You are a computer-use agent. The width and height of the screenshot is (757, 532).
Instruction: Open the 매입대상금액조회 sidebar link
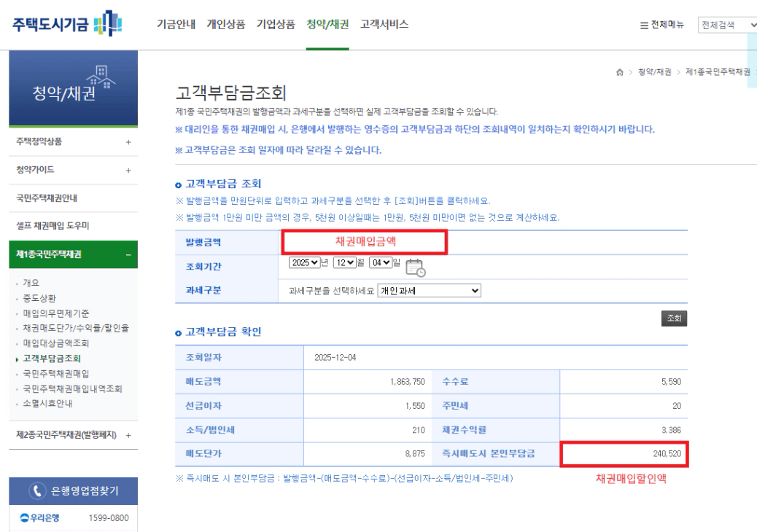55,343
